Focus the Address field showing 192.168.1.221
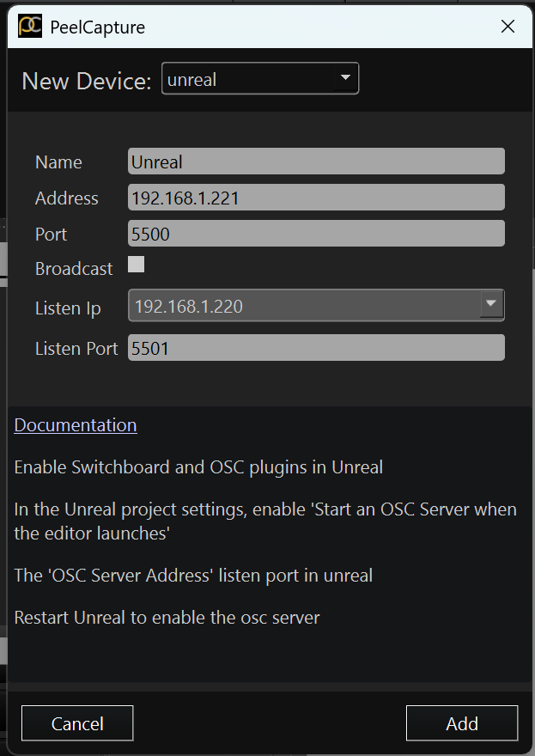The image size is (535, 756). point(316,198)
